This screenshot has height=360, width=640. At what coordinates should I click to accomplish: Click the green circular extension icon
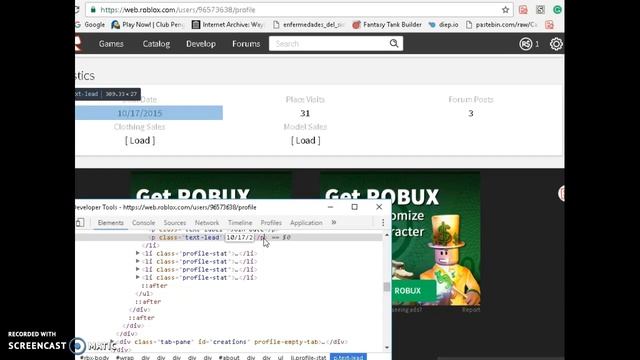pyautogui.click(x=557, y=9)
